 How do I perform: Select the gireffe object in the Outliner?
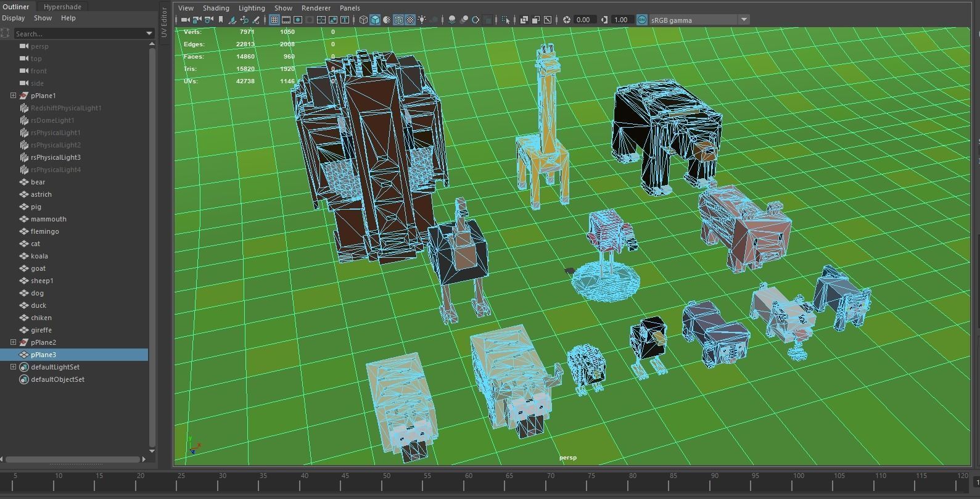tap(41, 330)
